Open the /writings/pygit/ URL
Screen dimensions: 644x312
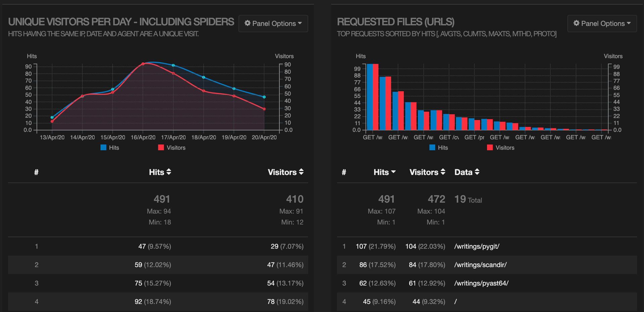click(477, 246)
